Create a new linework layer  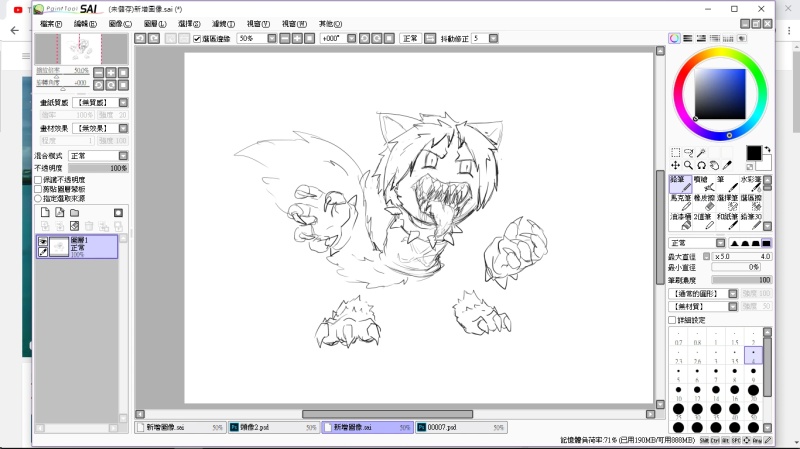click(x=60, y=213)
